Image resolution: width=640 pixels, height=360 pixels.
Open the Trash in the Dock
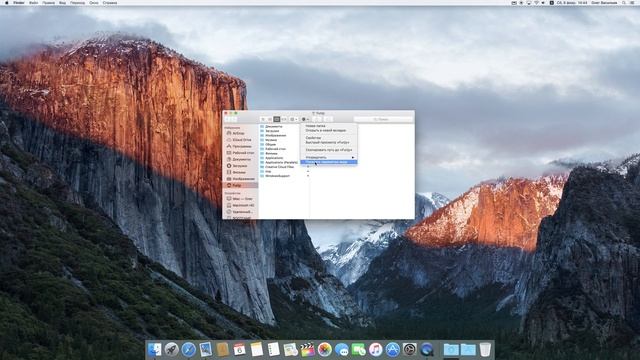[485, 349]
